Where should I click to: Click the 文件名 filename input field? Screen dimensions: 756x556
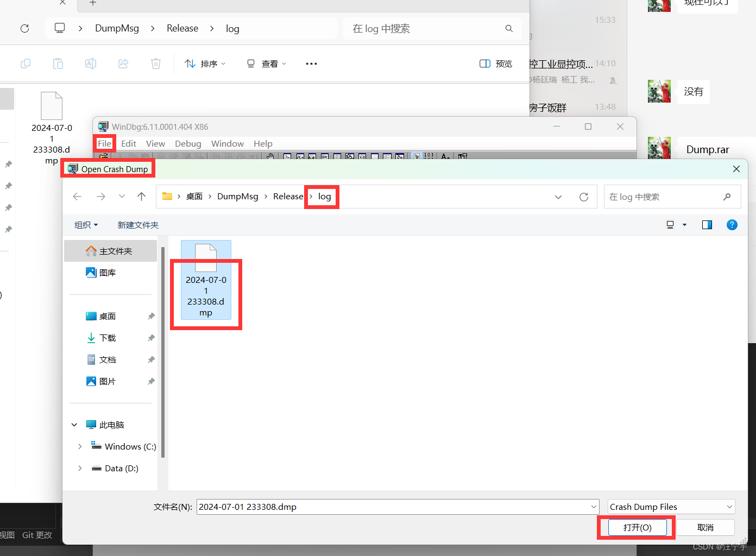click(394, 507)
